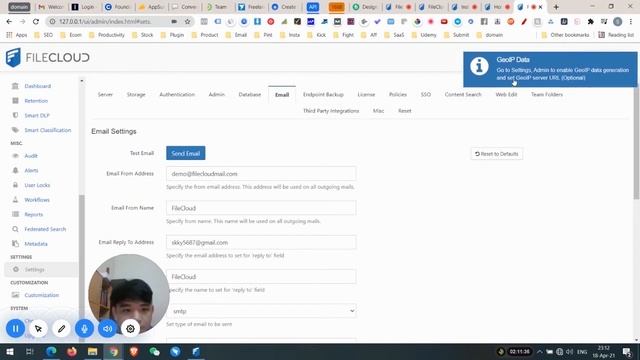
Task: Open Smart Classification sidebar entry
Action: 47,130
